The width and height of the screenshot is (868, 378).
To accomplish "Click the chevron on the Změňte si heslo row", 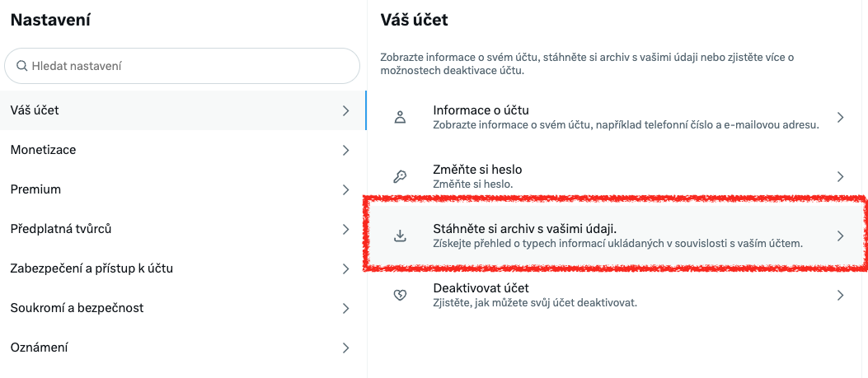I will tap(841, 176).
